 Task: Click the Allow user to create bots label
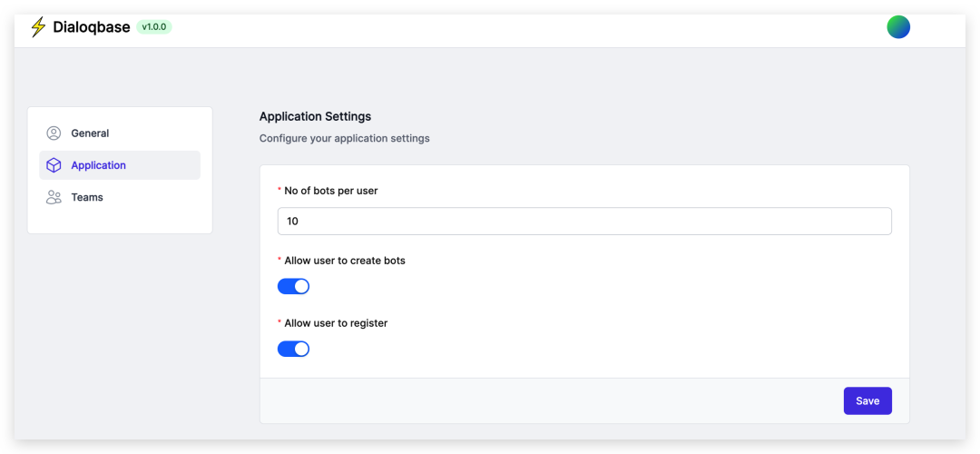pos(345,261)
